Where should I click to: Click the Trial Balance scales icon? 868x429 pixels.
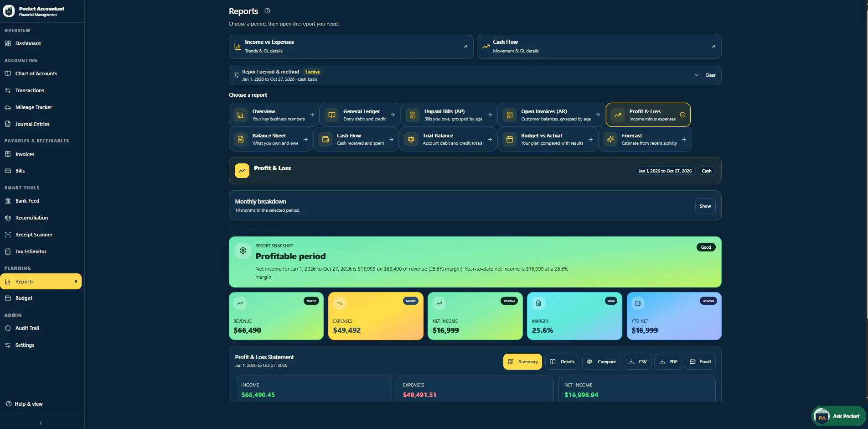411,139
